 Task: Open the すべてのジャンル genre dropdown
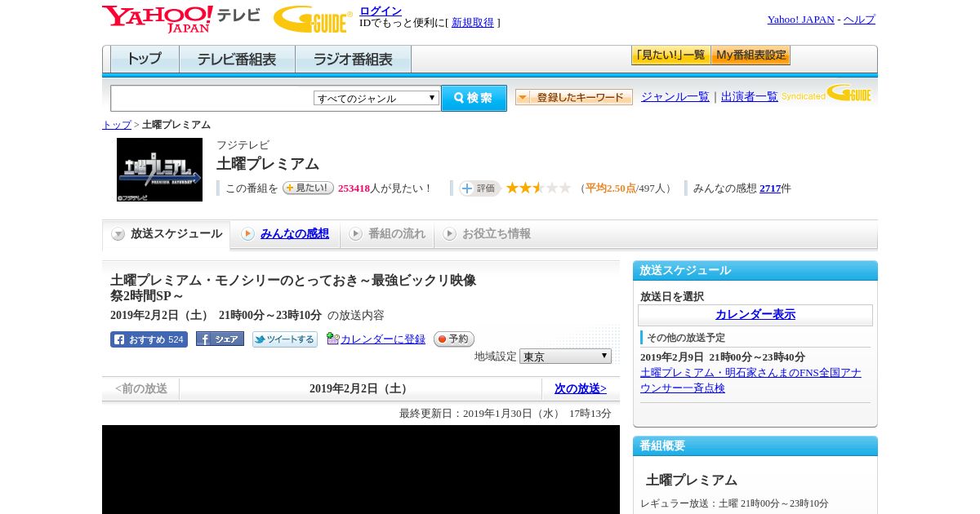click(376, 98)
